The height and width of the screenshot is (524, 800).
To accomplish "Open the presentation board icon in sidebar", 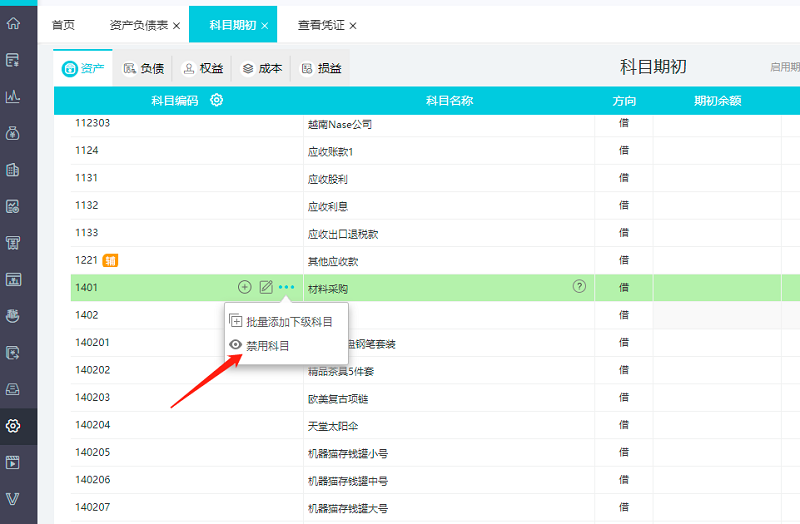I will 13,280.
